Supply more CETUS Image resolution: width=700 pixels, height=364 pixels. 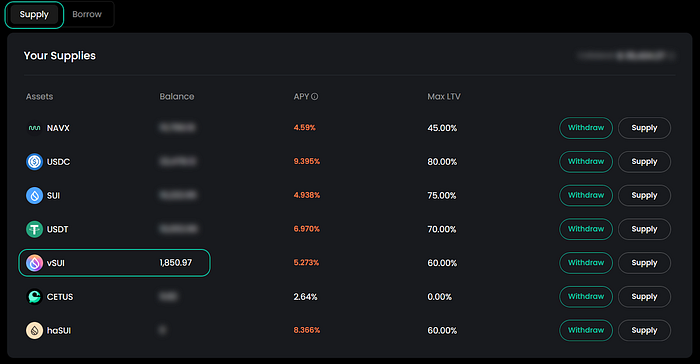click(644, 297)
